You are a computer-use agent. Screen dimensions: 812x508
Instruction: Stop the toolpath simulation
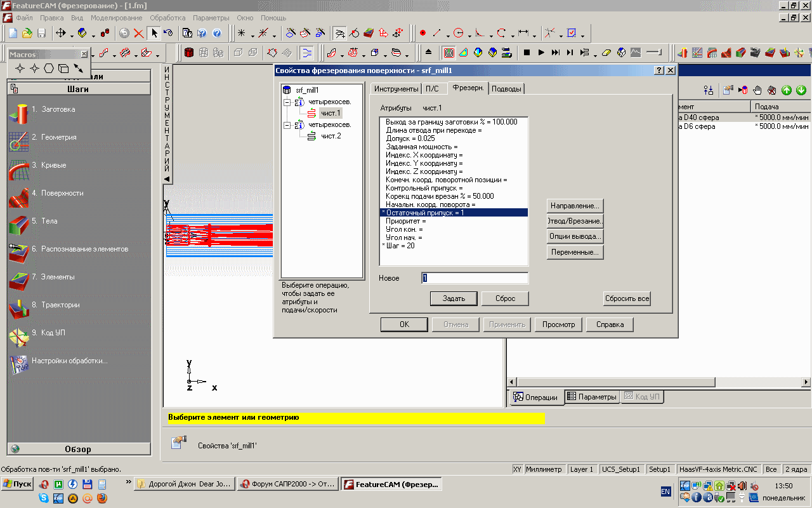tap(527, 52)
